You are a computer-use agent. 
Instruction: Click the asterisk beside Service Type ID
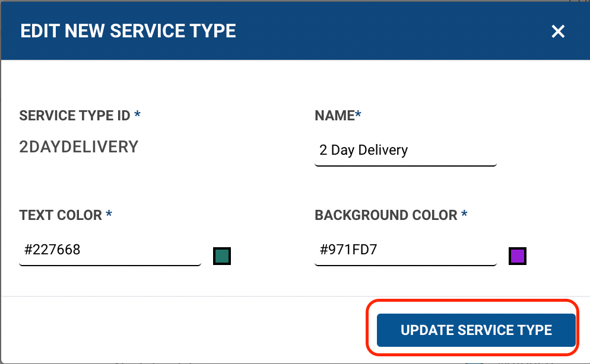[138, 115]
